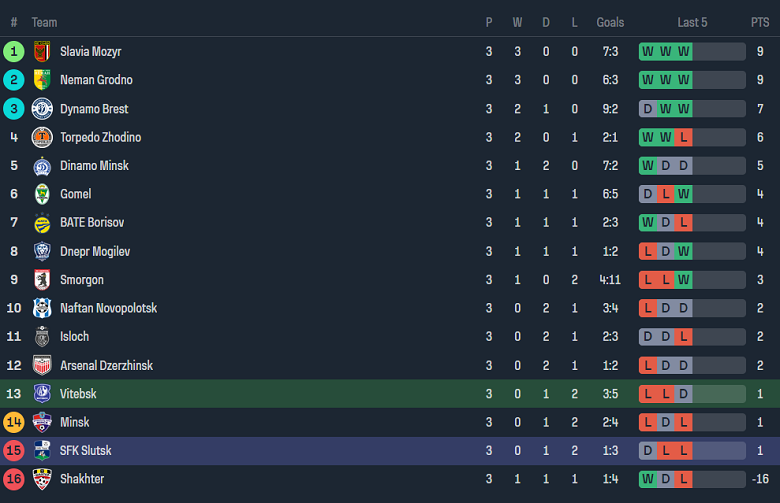
Task: Open the SFK Slutsk team link
Action: pyautogui.click(x=85, y=451)
